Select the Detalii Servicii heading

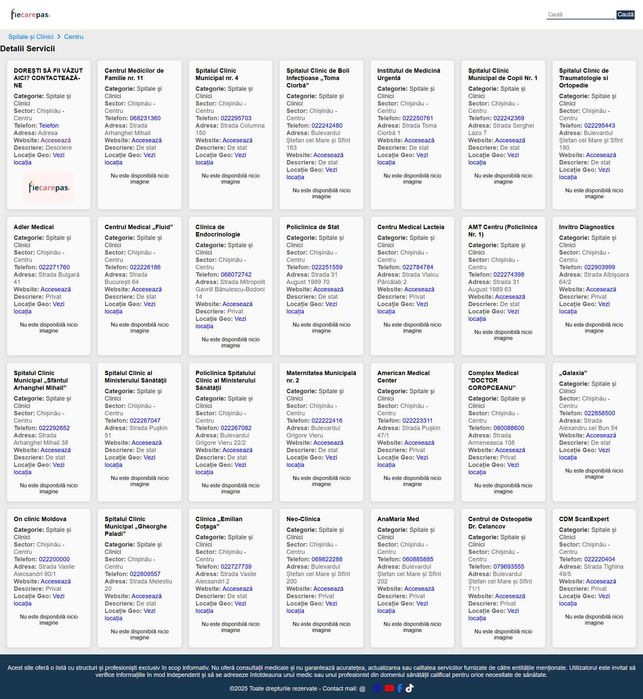[28, 49]
